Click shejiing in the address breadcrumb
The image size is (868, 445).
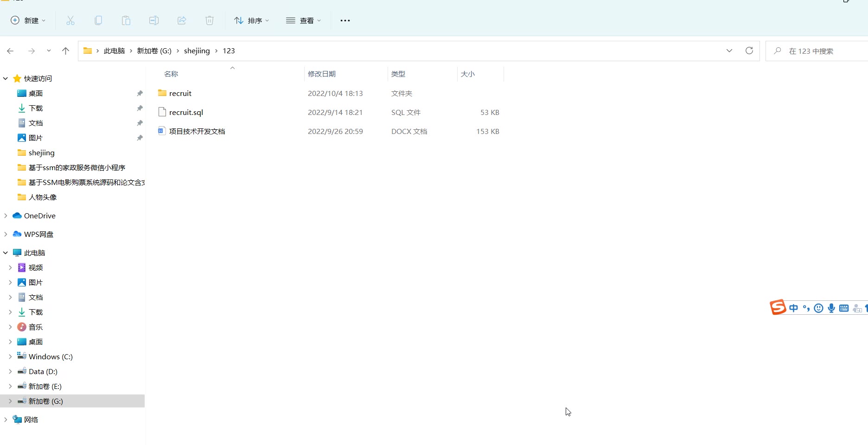(x=197, y=51)
